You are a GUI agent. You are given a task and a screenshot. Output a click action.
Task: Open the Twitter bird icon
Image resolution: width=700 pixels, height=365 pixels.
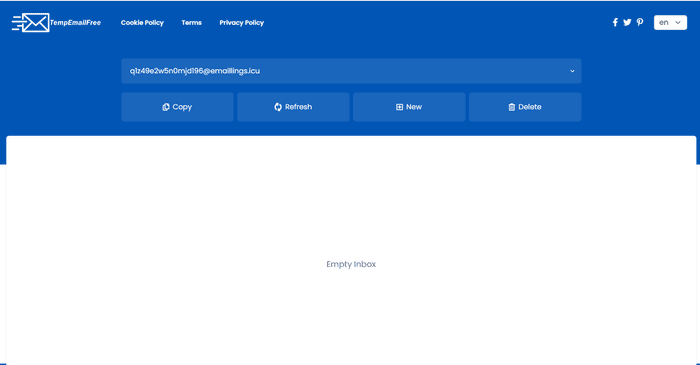[627, 22]
